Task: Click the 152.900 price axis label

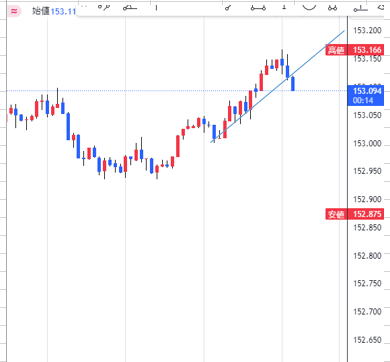Action: pyautogui.click(x=367, y=199)
